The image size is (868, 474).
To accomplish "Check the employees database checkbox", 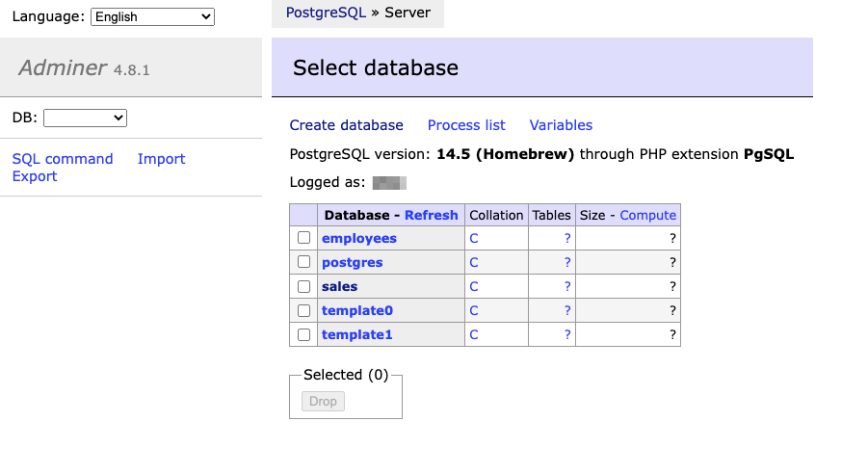I will pos(303,238).
